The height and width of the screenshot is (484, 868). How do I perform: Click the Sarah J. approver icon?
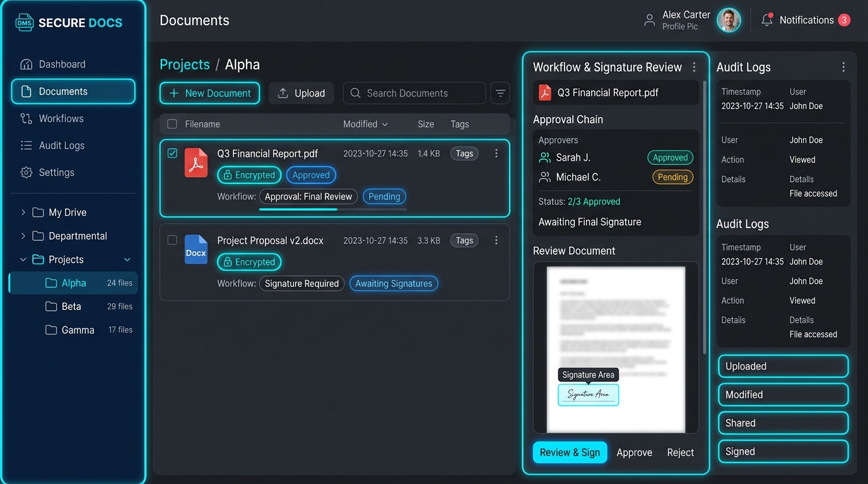coord(544,158)
